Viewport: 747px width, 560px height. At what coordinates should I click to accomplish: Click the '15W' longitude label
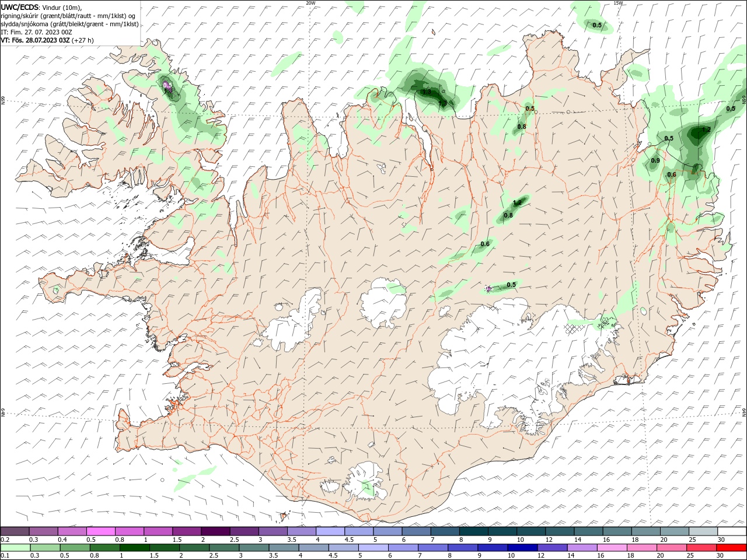pyautogui.click(x=618, y=3)
